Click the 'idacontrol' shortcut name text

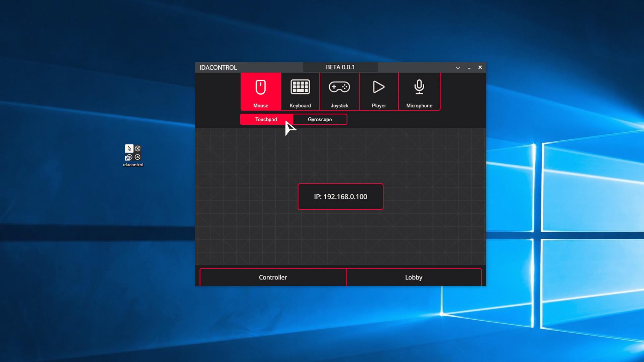[133, 165]
